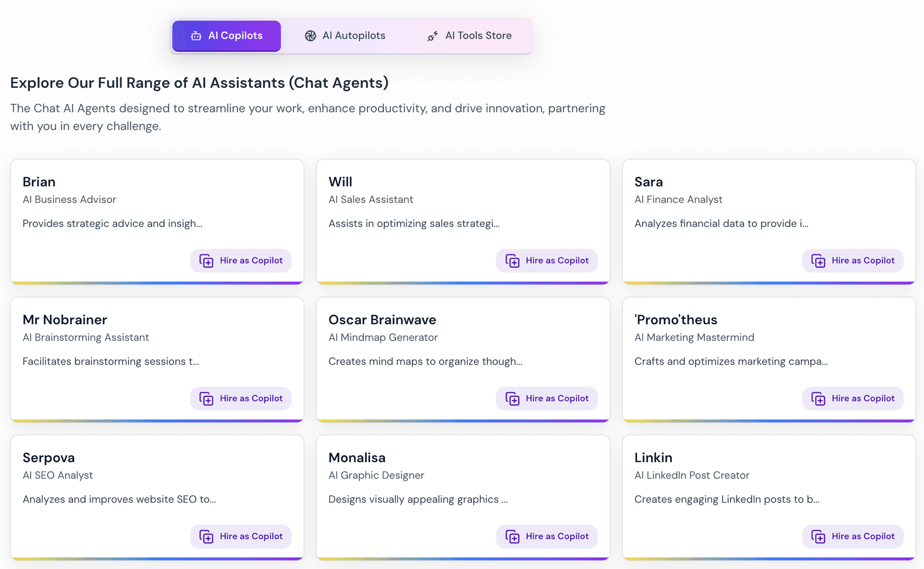Click the hire icon on 'Promo'theus card
This screenshot has width=924, height=569.
coord(819,398)
